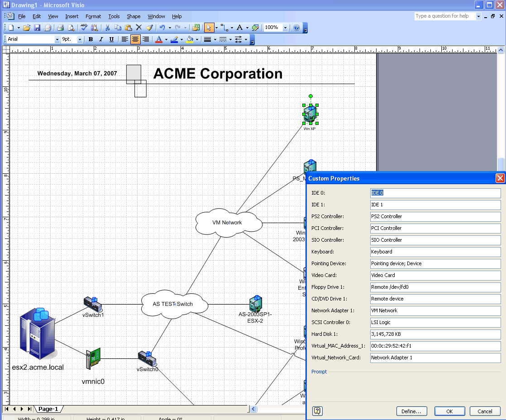
Task: Expand the Font size dropdown arrow
Action: click(80, 39)
